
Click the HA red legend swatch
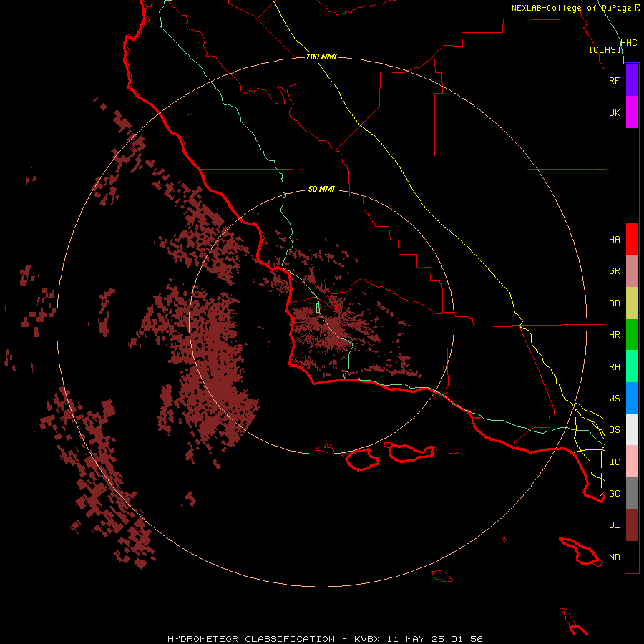632,239
